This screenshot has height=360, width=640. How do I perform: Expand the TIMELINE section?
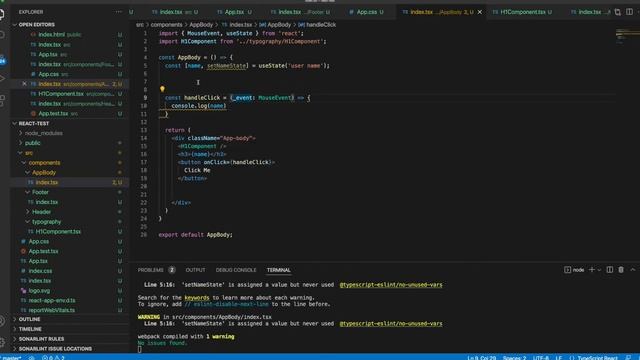(x=30, y=329)
